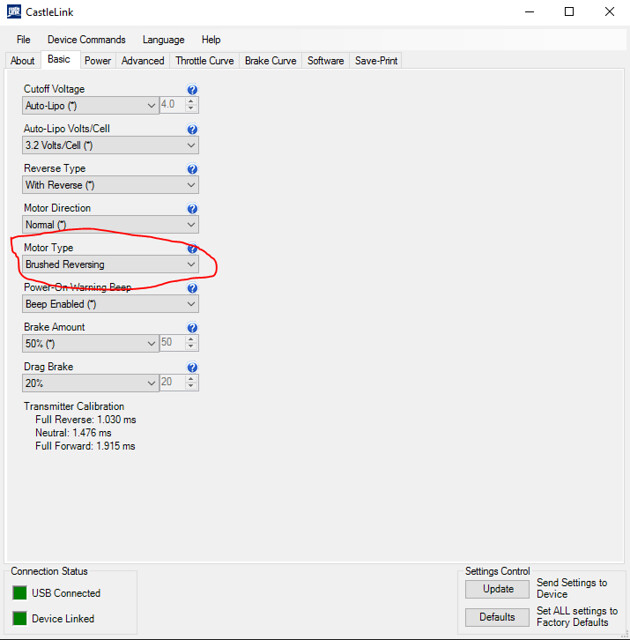View help for Motor Type
This screenshot has width=630, height=640.
coord(192,248)
